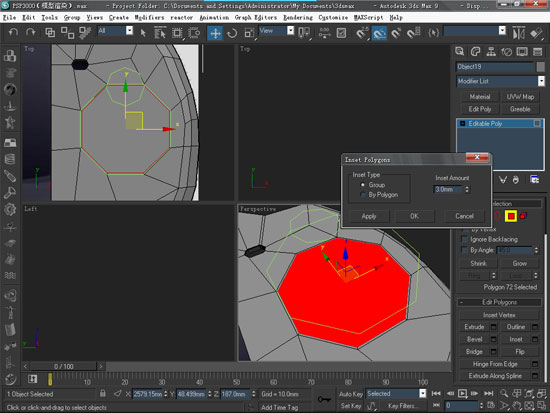Open Extrude settings box button
Viewport: 550px width, 413px height.
(x=493, y=327)
